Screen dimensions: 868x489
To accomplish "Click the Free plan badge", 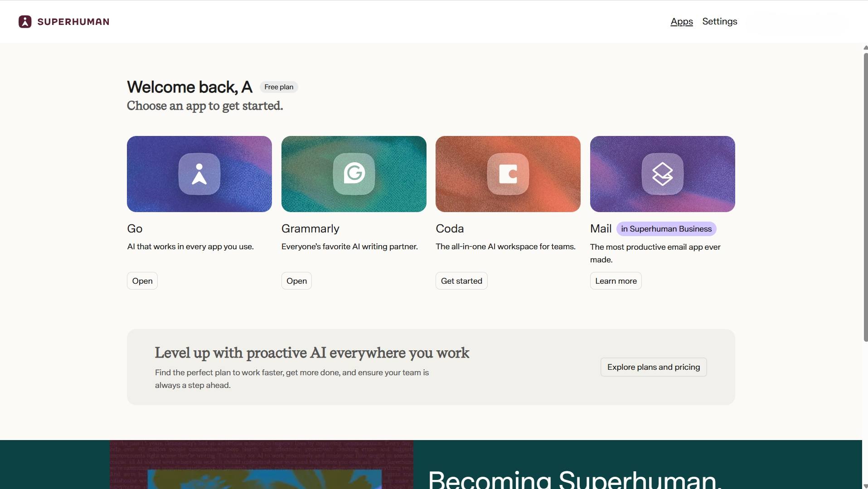I will tap(279, 87).
